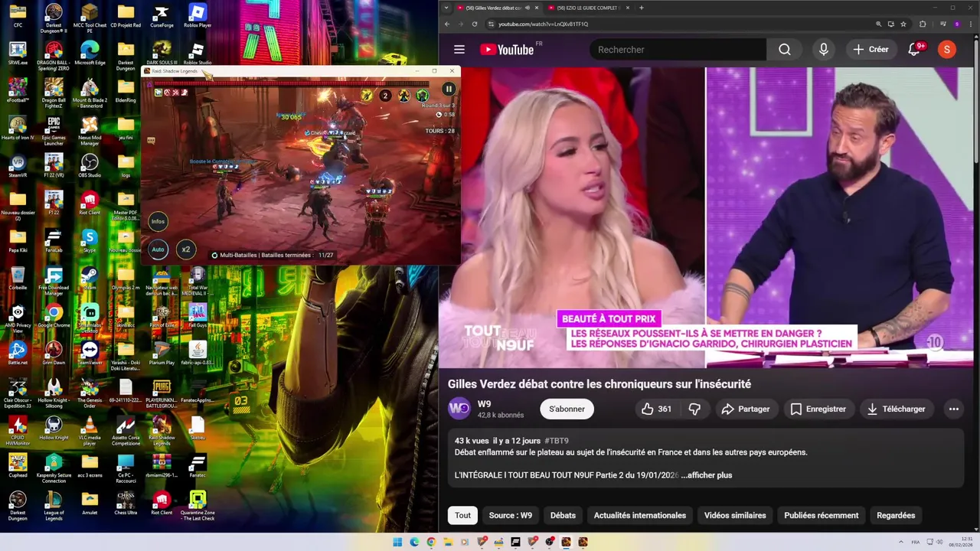Select Corbeille recycle bin icon
Viewport: 980px width, 551px height.
(18, 279)
